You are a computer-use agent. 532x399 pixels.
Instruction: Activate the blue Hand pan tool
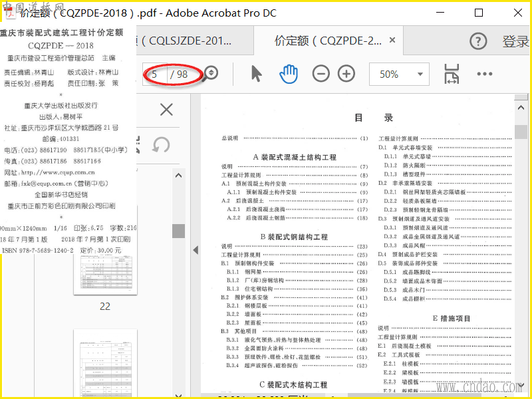click(x=289, y=74)
